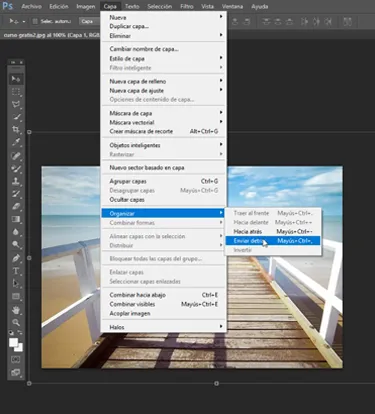Choose Combinar visibles
Screen dimensions: 375x414
click(x=163, y=304)
